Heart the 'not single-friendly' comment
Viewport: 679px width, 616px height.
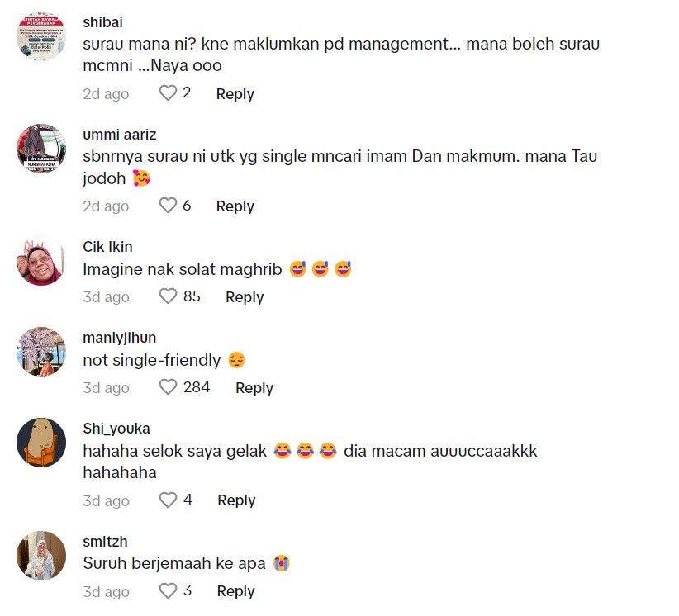[x=168, y=387]
